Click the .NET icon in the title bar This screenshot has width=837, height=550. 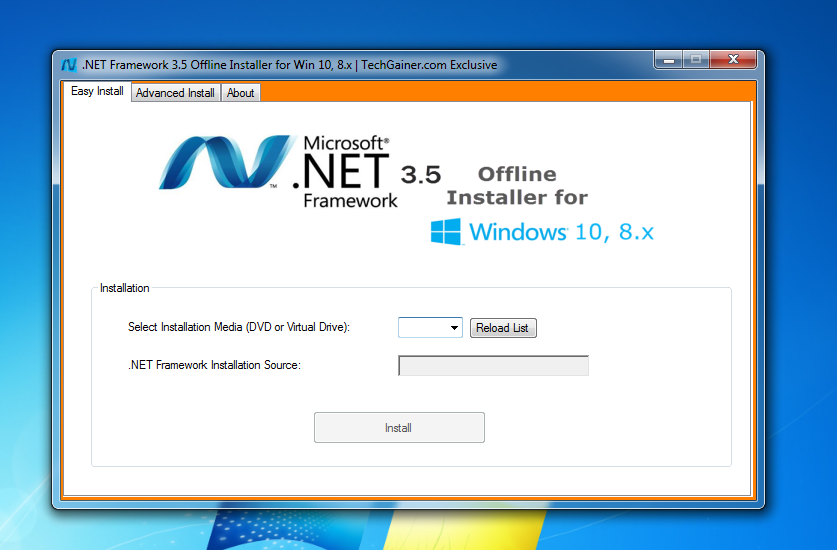tap(69, 65)
